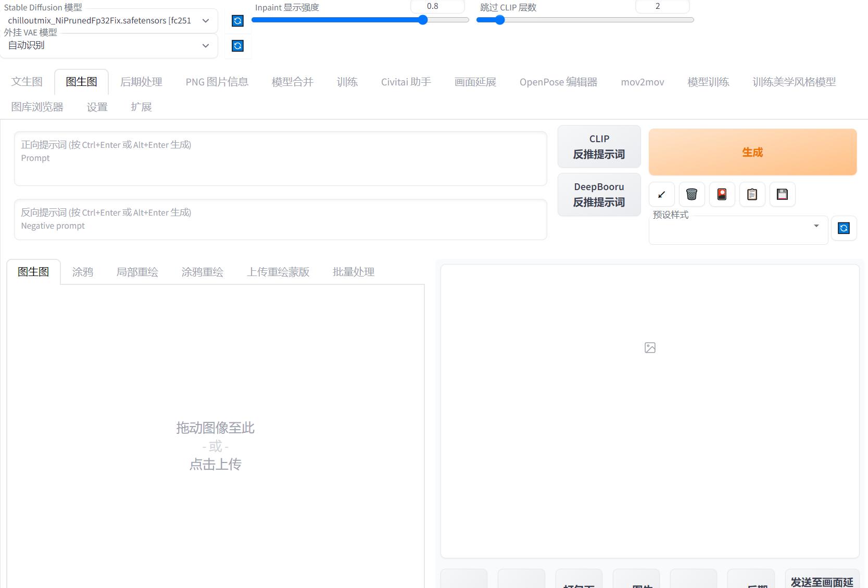Clear the prompt with the trash icon
Screen dimensions: 868x588
691,194
